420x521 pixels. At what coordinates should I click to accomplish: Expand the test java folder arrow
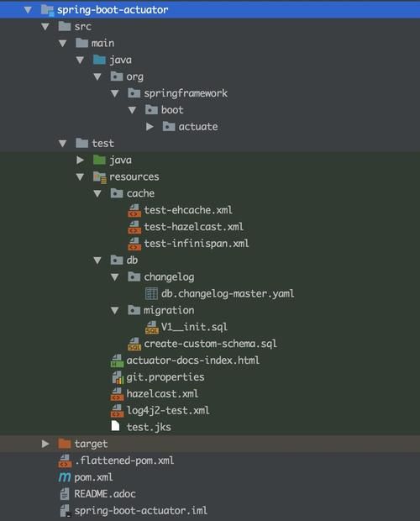[x=81, y=161]
